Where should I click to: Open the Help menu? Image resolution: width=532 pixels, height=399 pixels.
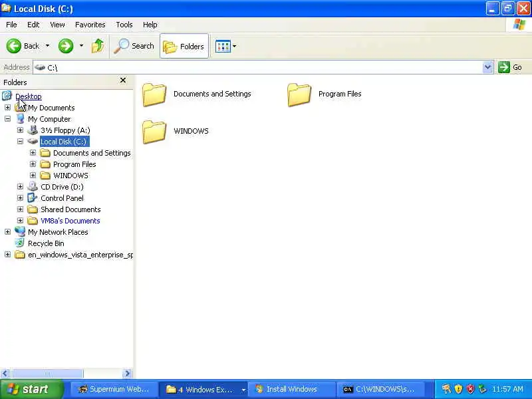(150, 25)
